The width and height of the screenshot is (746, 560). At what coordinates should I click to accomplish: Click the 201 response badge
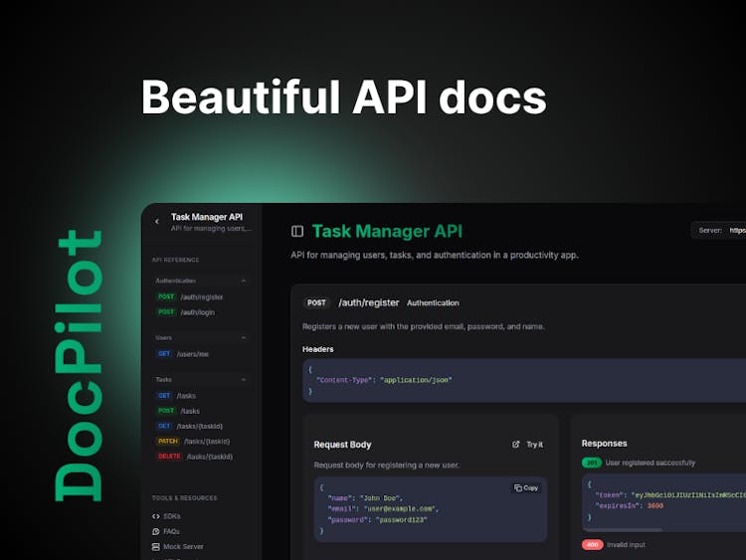point(592,463)
